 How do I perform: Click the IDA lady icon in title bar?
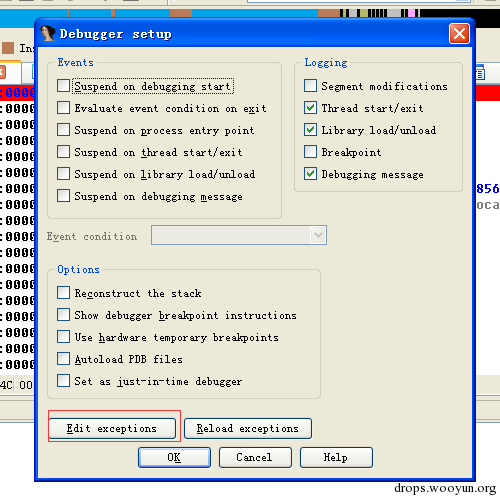click(x=48, y=34)
